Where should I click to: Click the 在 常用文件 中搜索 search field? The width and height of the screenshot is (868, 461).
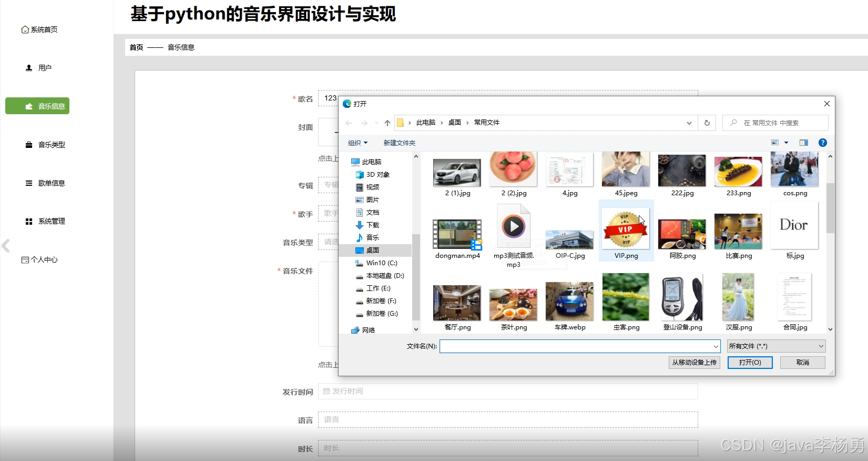click(775, 123)
